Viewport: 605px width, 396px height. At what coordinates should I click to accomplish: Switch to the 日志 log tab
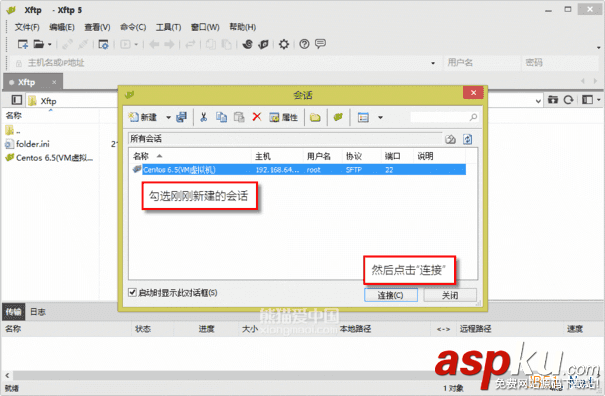coord(38,312)
